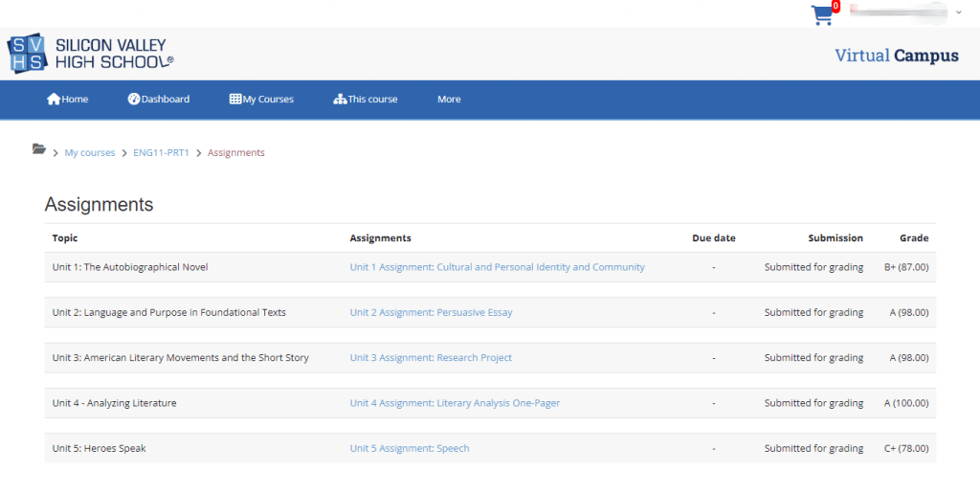Click the Dashboard gauge icon

(134, 100)
